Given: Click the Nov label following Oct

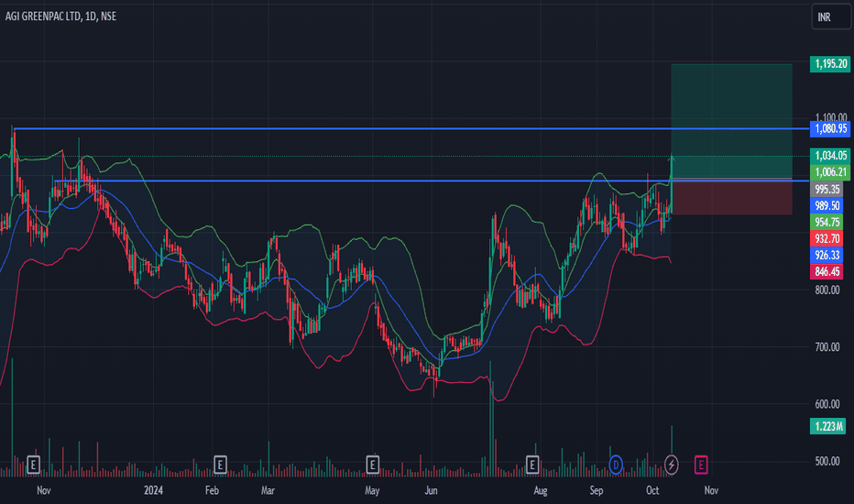Looking at the screenshot, I should coord(711,490).
